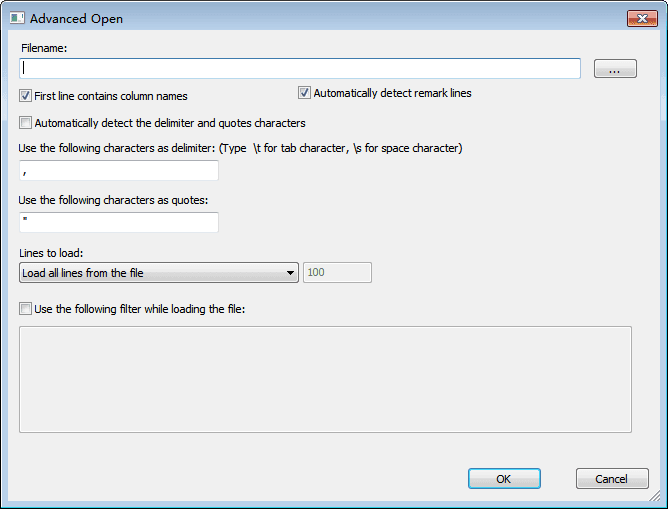Confirm with the OK button
Screen dimensions: 668x509
tap(504, 479)
